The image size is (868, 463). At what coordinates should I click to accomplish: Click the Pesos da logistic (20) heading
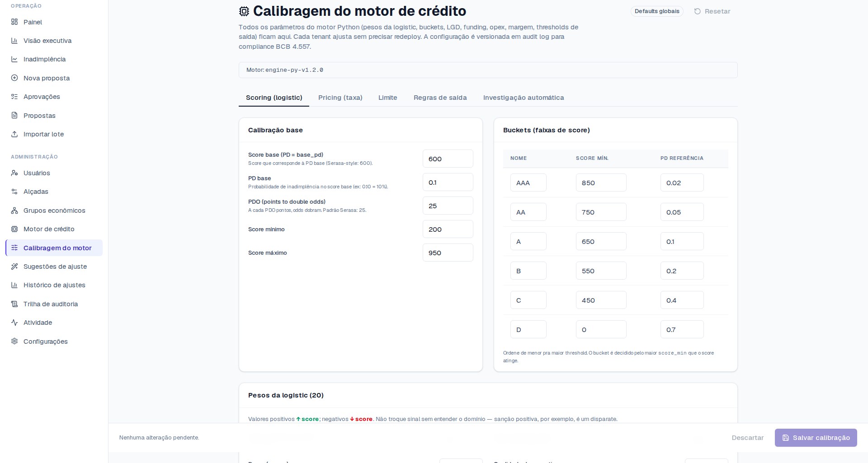[x=286, y=395]
